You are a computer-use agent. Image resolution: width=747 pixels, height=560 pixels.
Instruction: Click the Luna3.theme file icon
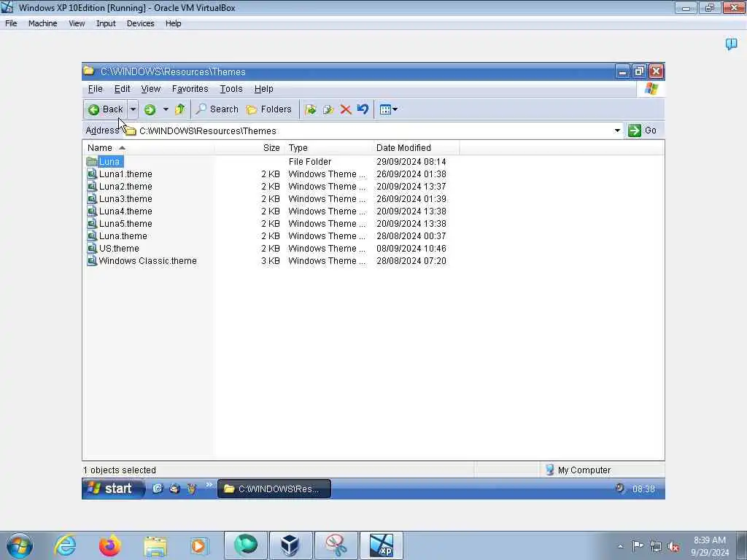pos(92,198)
